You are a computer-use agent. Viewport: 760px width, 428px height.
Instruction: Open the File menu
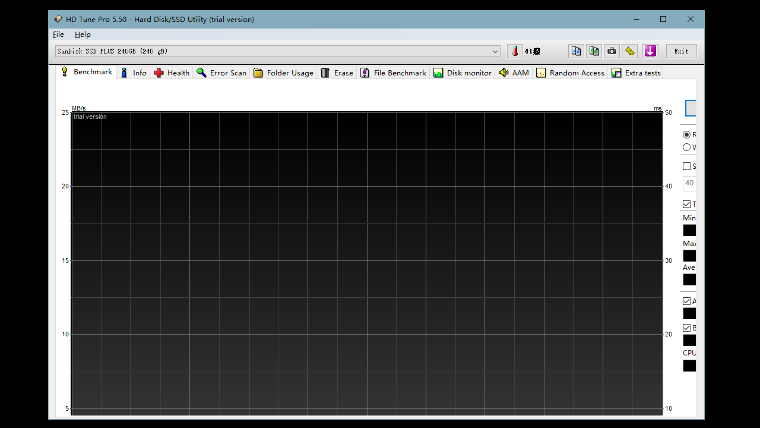[x=58, y=34]
